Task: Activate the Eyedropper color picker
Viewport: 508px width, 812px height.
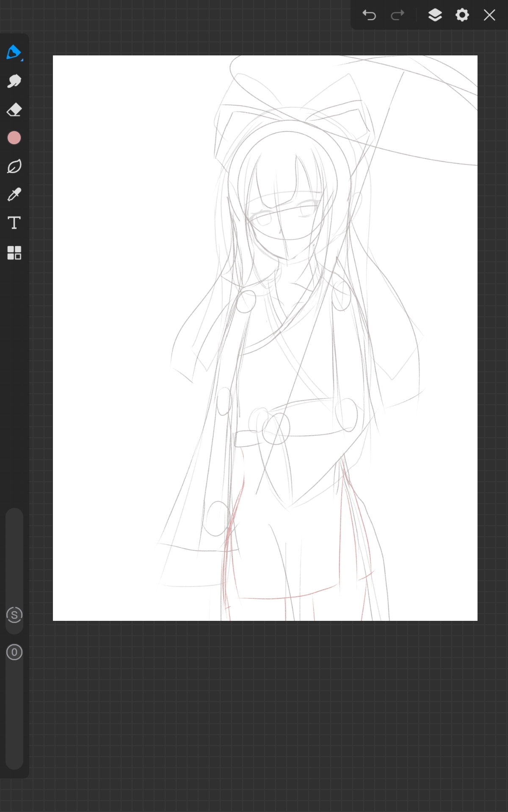Action: (14, 195)
